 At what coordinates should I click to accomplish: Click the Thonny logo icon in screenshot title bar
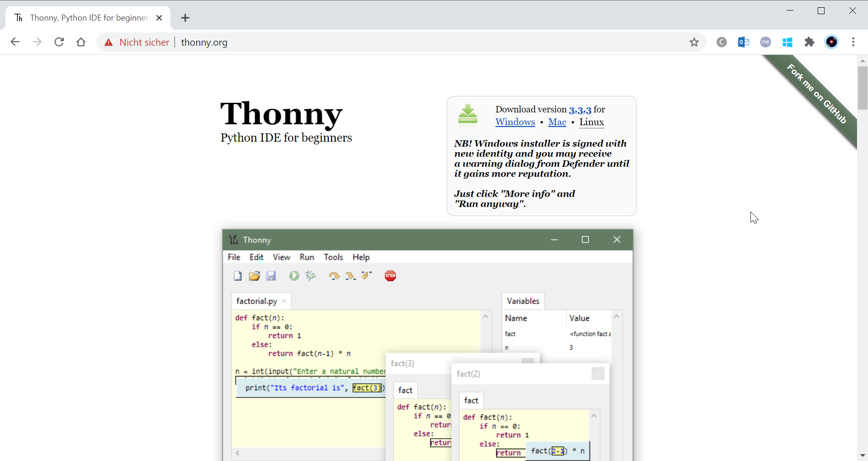click(x=234, y=240)
